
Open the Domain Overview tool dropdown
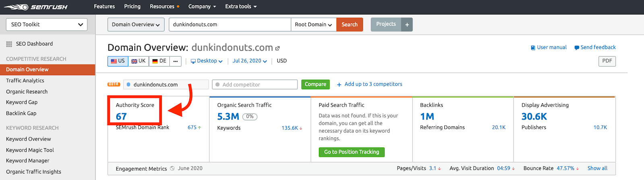136,25
